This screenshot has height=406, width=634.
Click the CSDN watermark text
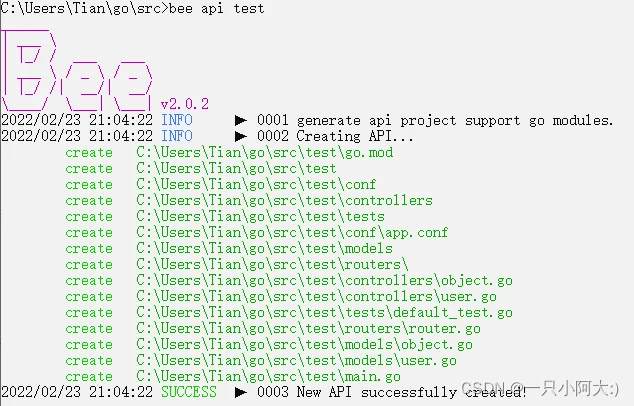[x=540, y=389]
